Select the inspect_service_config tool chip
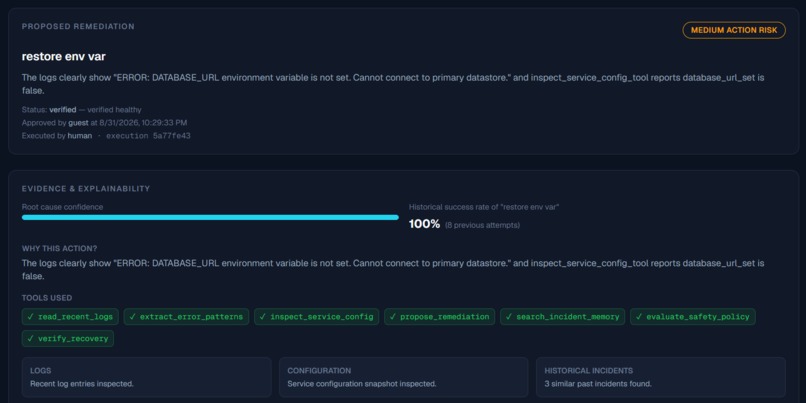Screen dimensions: 806x403 click(316, 317)
